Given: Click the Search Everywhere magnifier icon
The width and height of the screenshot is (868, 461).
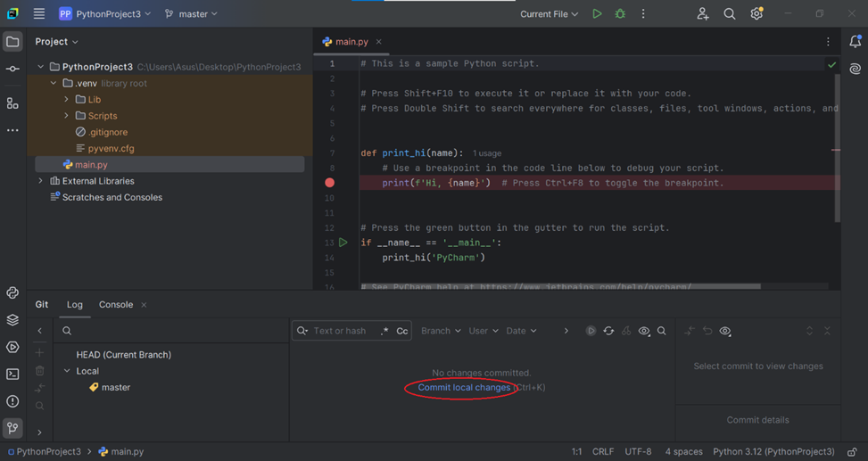Looking at the screenshot, I should (730, 14).
